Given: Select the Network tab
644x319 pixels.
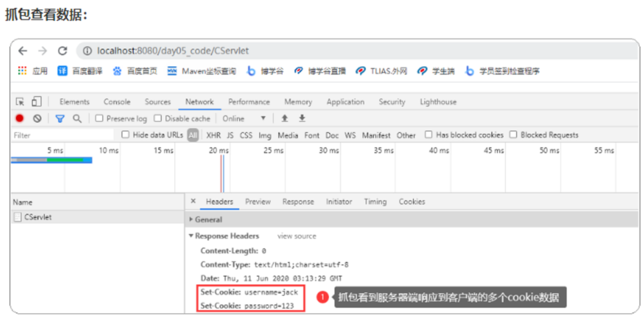Looking at the screenshot, I should [200, 102].
